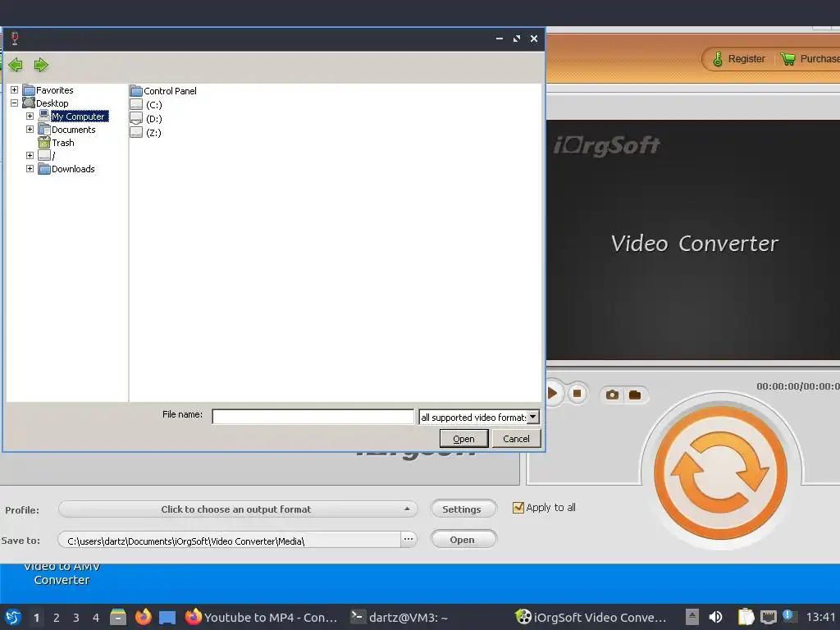Select Desktop in the folder tree
The width and height of the screenshot is (840, 630).
(x=52, y=103)
